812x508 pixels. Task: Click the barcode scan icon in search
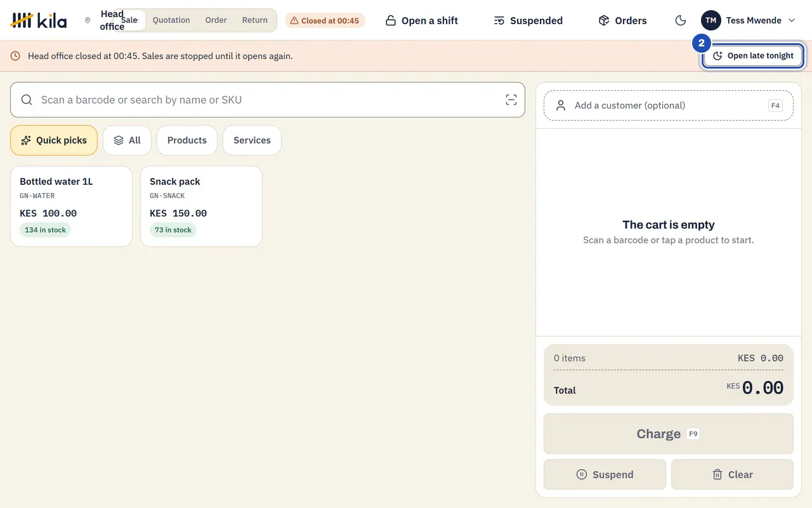[511, 100]
